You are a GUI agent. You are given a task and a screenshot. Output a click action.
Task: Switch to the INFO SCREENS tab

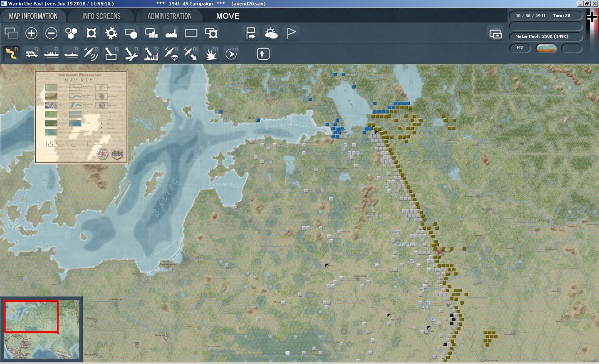coord(101,16)
